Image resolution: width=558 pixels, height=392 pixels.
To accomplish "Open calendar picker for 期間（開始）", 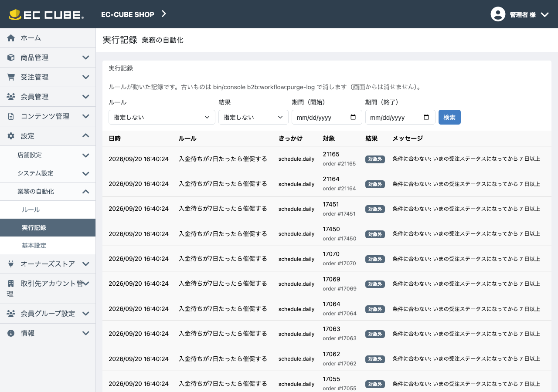I will 353,117.
